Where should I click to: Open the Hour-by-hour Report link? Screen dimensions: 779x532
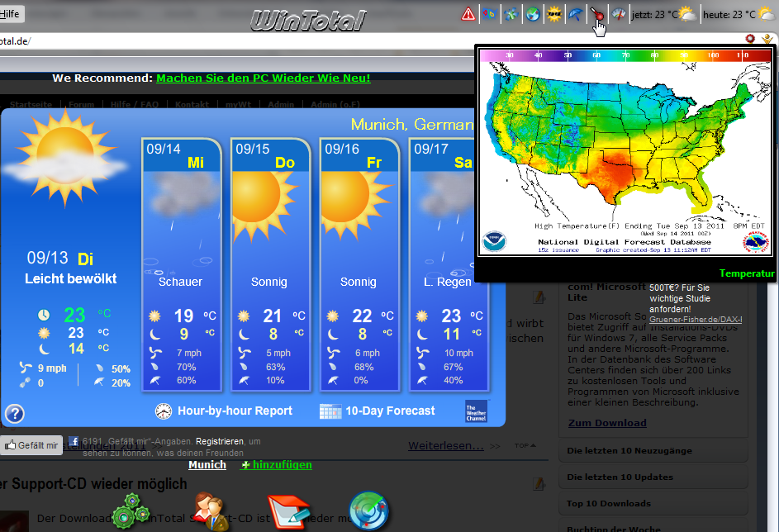point(235,411)
